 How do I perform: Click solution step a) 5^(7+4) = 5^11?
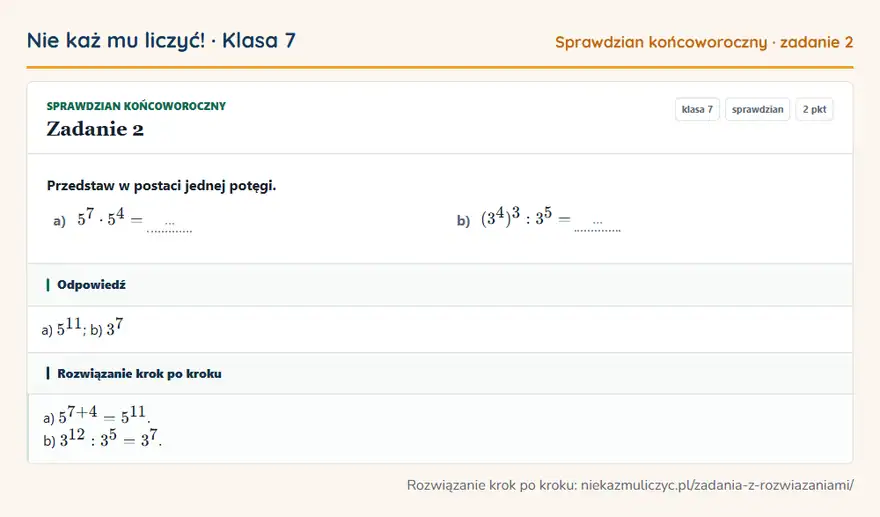[x=97, y=415]
